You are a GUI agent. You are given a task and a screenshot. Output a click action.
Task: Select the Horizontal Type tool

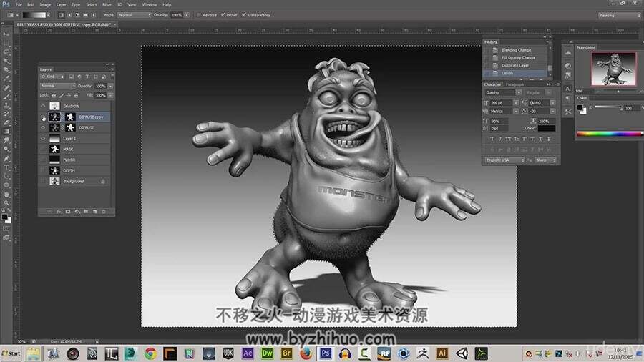[6, 167]
